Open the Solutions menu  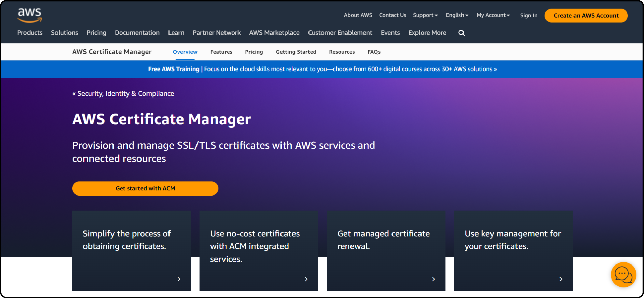point(65,33)
